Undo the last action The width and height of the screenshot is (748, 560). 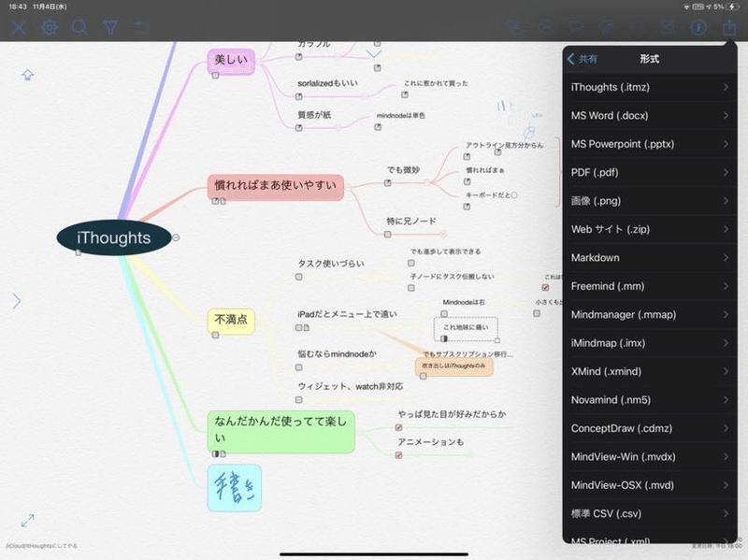pos(141,26)
